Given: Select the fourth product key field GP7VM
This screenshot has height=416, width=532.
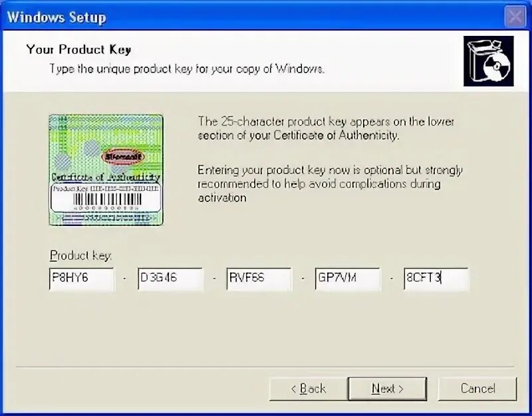Looking at the screenshot, I should tap(348, 279).
